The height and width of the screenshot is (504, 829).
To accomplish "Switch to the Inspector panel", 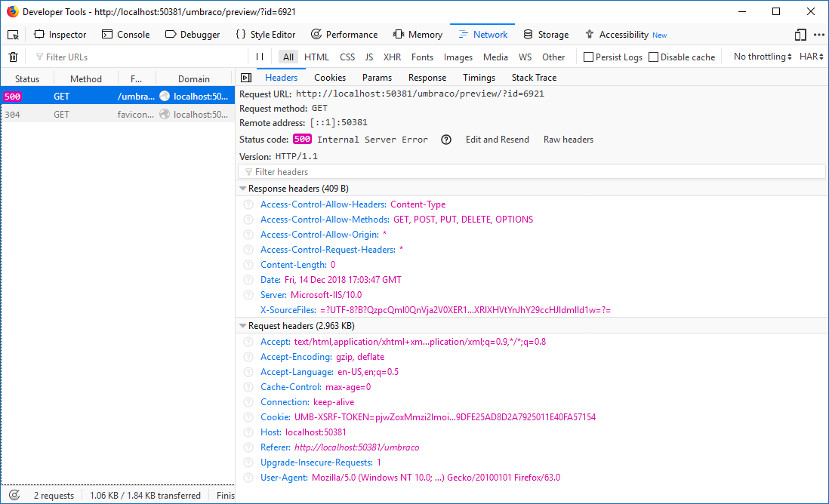I will click(60, 35).
